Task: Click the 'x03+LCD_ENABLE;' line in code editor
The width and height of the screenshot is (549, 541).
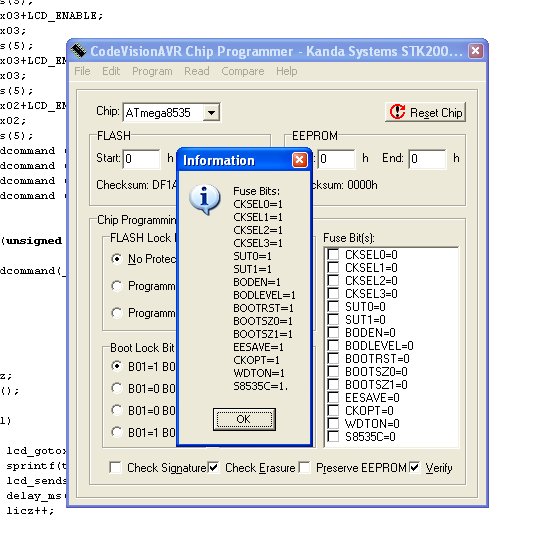Action: (x=51, y=16)
